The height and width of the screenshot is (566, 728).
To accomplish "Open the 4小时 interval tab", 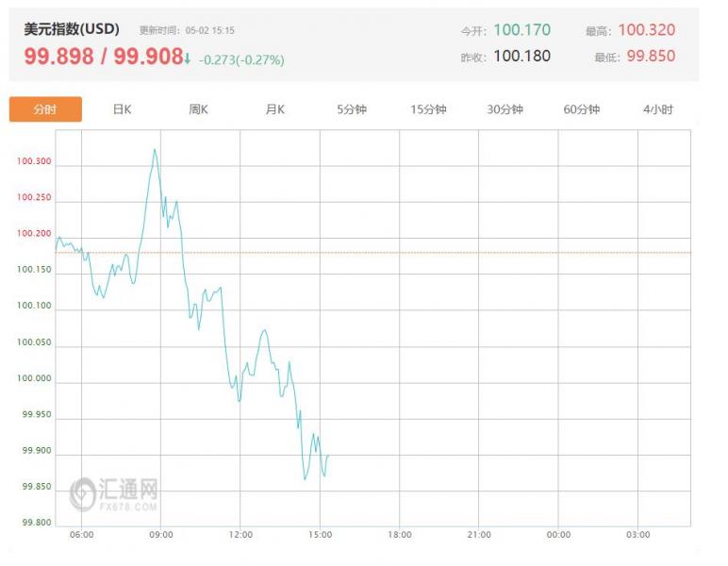I will (x=657, y=109).
